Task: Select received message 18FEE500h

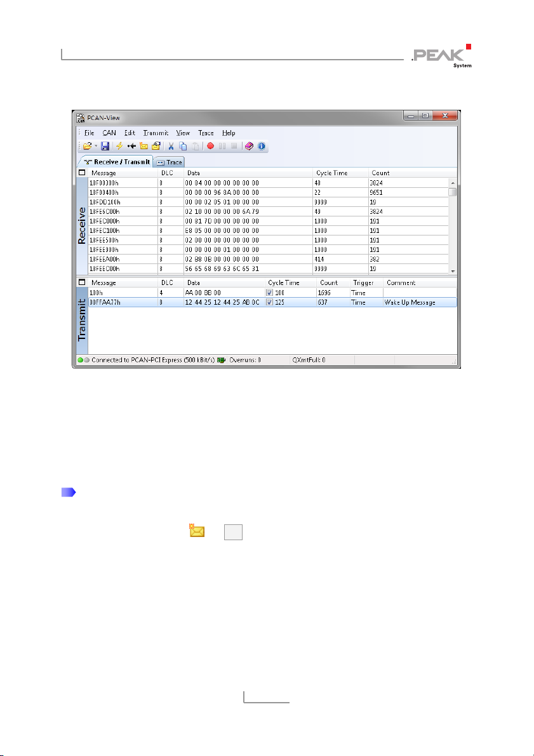Action: [x=268, y=240]
